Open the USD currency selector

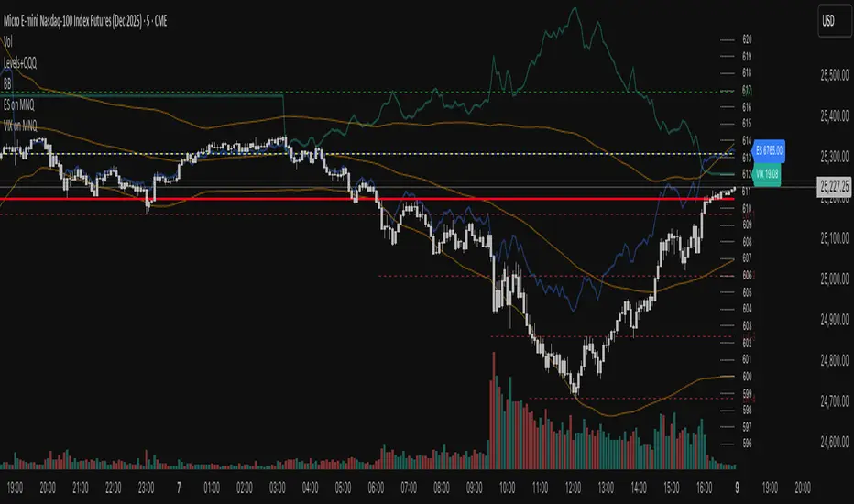835,21
